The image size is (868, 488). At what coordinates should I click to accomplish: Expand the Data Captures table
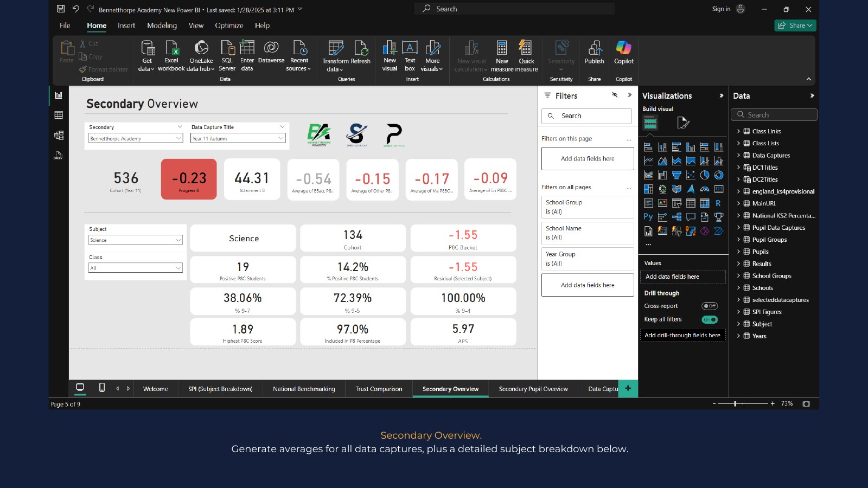738,155
